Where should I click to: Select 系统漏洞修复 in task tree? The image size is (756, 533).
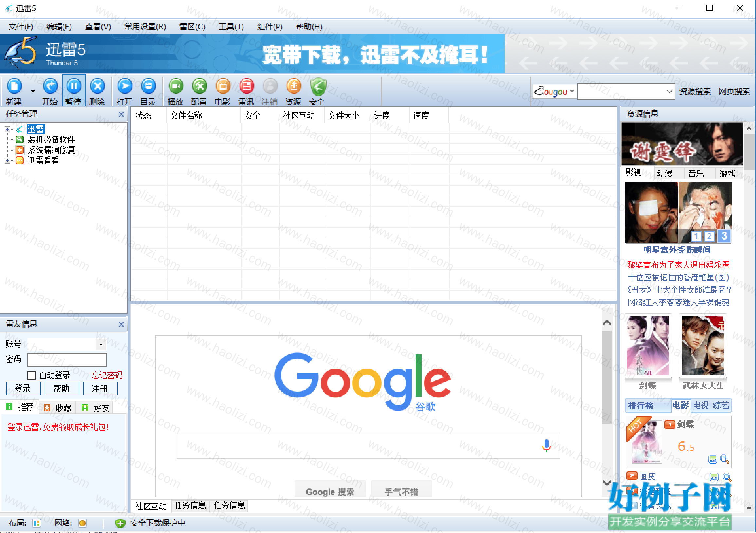[51, 150]
